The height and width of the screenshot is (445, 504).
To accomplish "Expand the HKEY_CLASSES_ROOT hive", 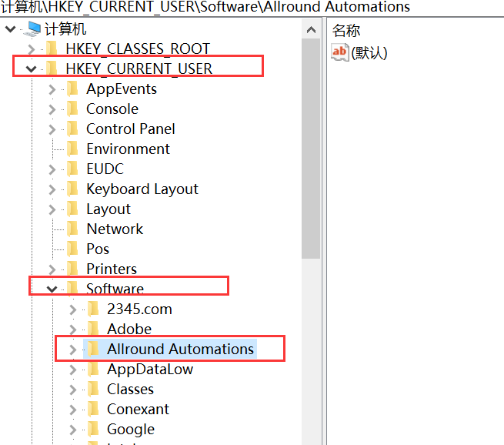I will (31, 49).
